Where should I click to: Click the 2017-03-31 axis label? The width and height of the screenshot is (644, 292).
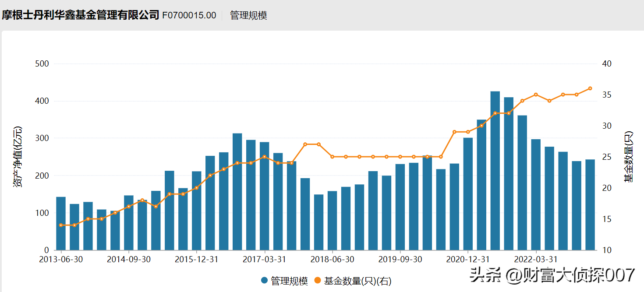(x=265, y=259)
